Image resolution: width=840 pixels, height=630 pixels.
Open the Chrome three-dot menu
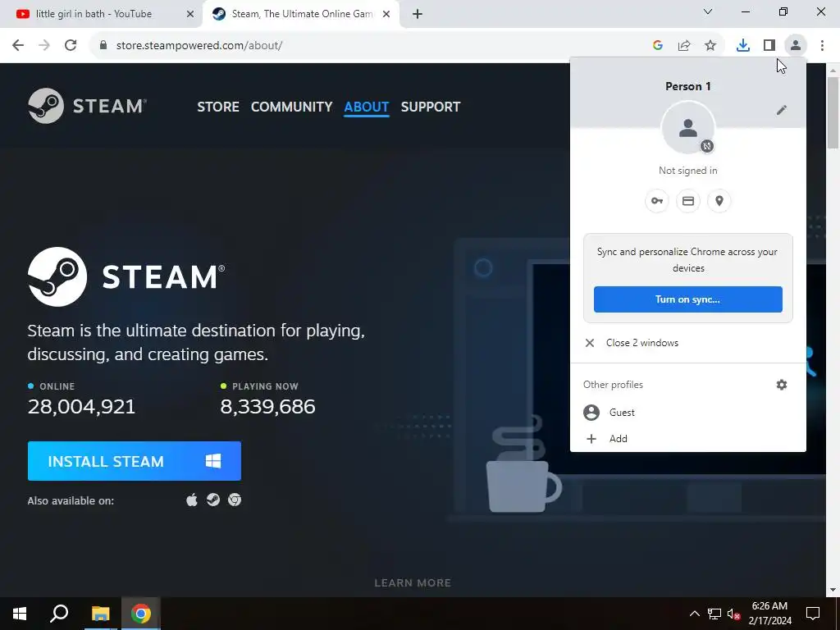coord(822,46)
